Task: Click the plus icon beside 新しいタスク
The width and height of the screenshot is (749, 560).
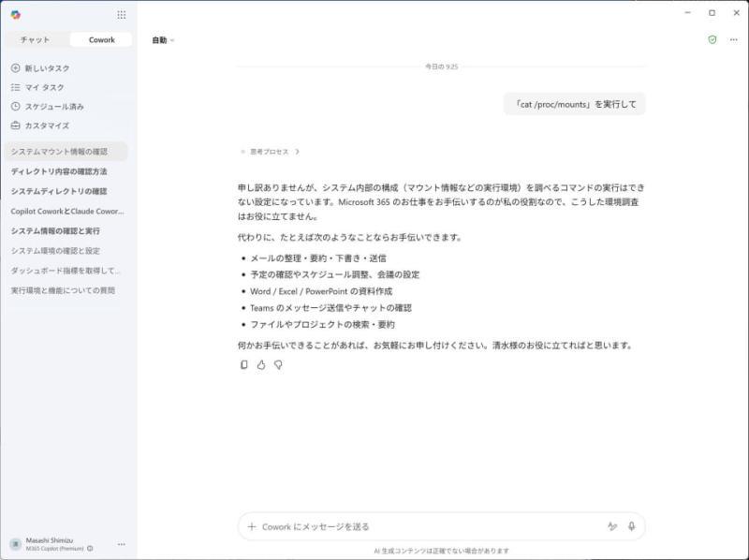Action: 15,68
